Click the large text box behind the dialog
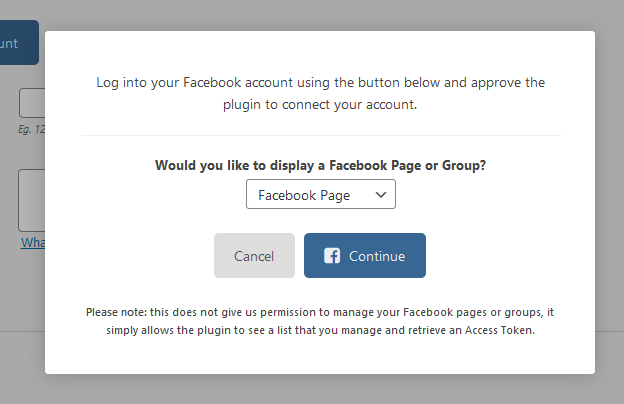624x404 pixels. click(x=31, y=200)
